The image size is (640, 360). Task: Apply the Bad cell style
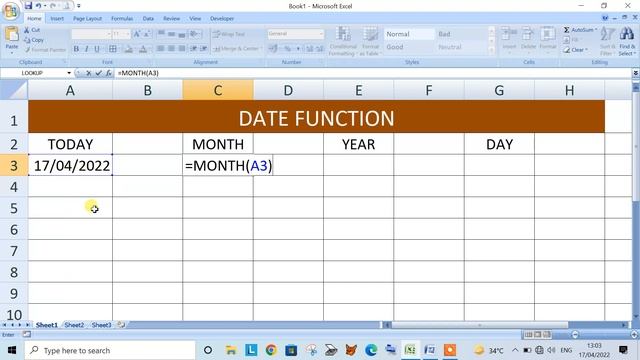coord(461,34)
